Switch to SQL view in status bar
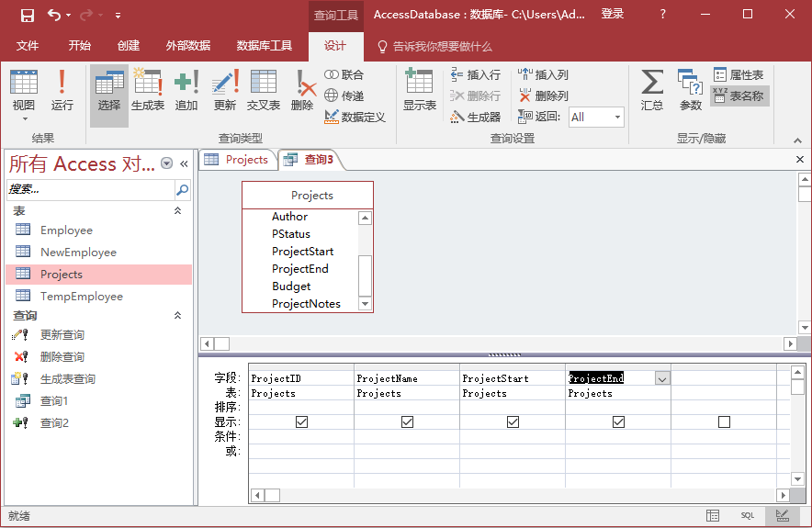This screenshot has width=812, height=528. (747, 516)
